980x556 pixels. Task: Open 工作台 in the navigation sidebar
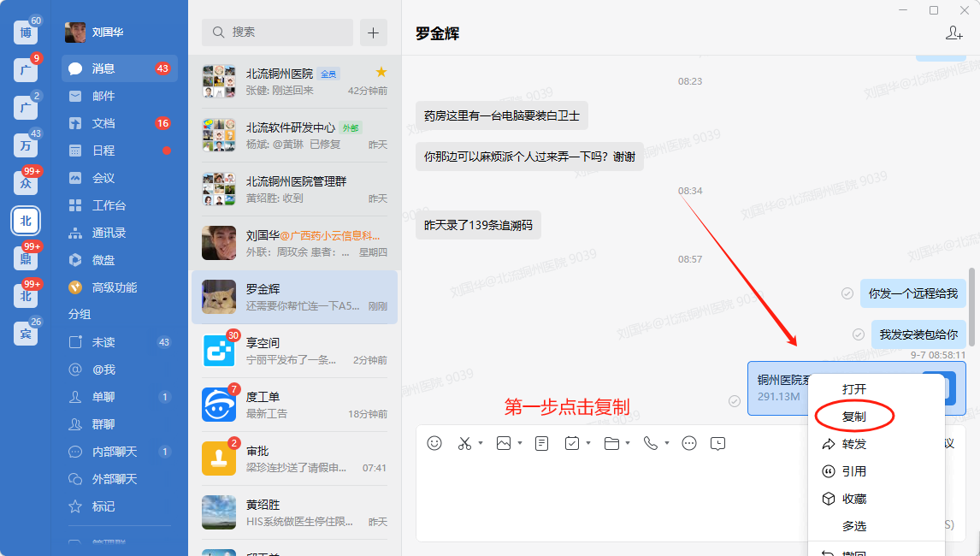pos(120,205)
